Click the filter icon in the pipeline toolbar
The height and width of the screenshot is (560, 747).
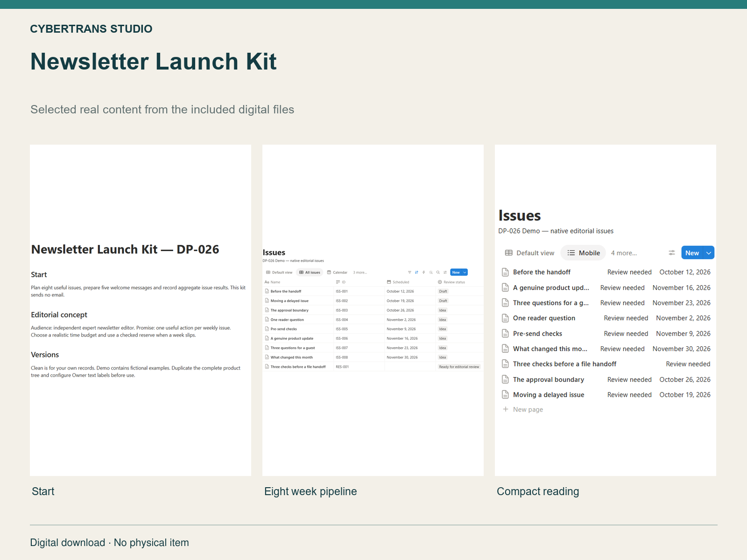[x=409, y=273]
